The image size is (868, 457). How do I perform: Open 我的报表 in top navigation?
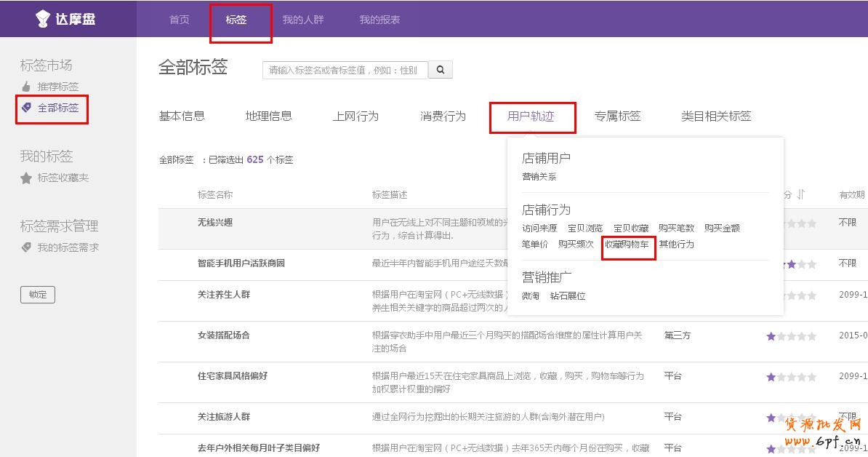[x=379, y=20]
